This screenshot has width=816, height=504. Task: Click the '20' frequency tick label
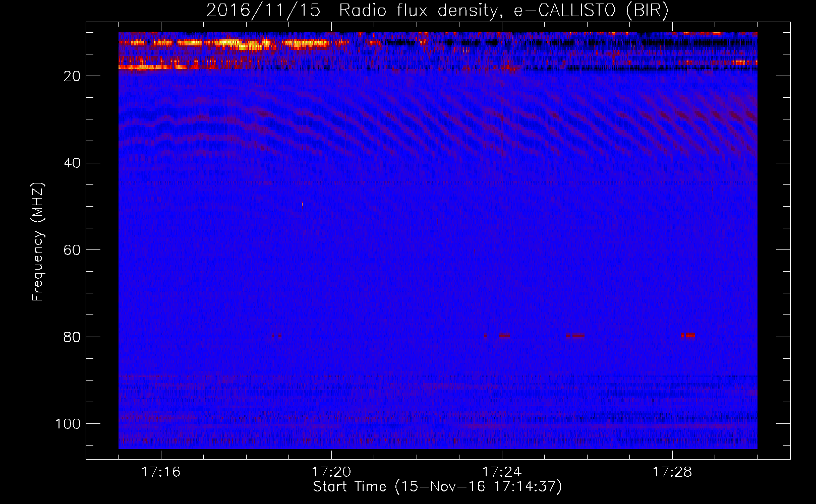coord(72,76)
